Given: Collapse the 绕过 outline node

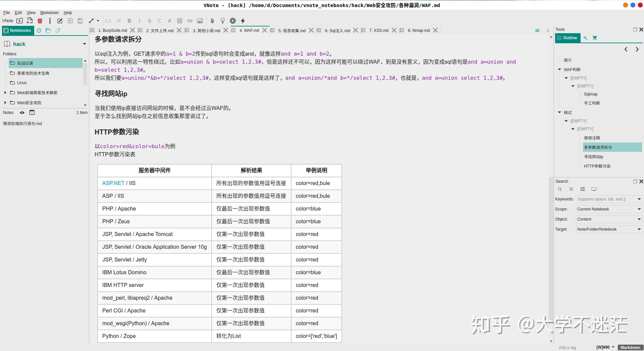Looking at the screenshot, I should [x=559, y=112].
